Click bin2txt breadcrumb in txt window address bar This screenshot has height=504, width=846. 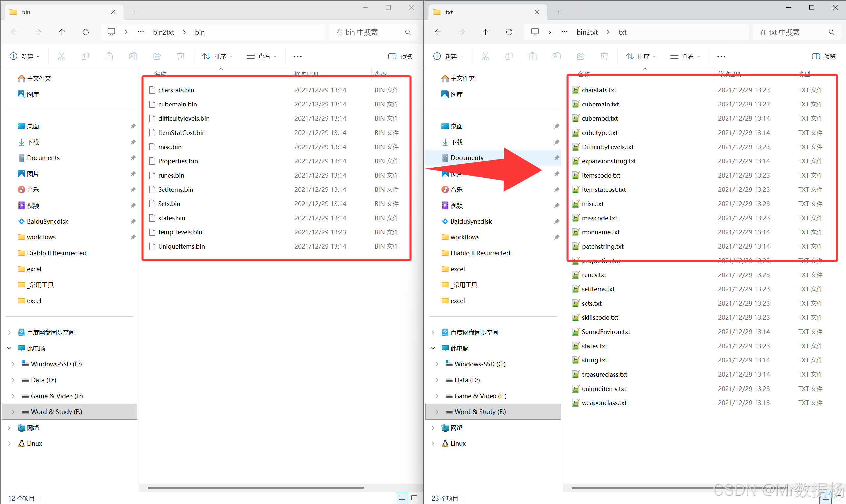pos(587,32)
